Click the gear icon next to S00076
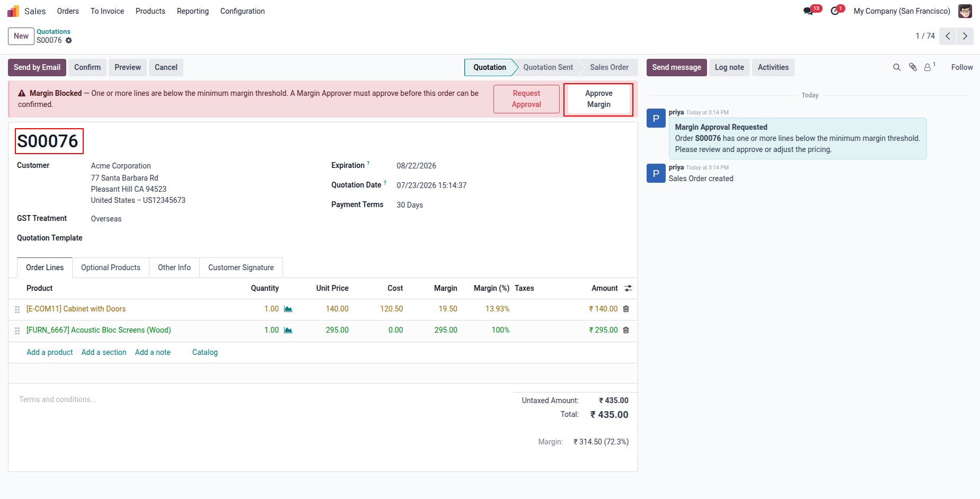The width and height of the screenshot is (980, 499). click(69, 40)
